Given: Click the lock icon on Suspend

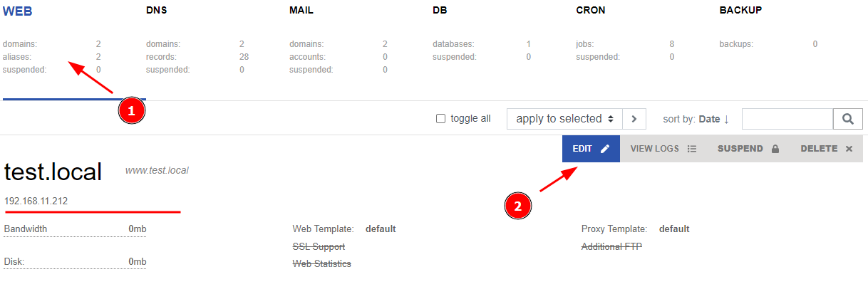Looking at the screenshot, I should [x=775, y=149].
